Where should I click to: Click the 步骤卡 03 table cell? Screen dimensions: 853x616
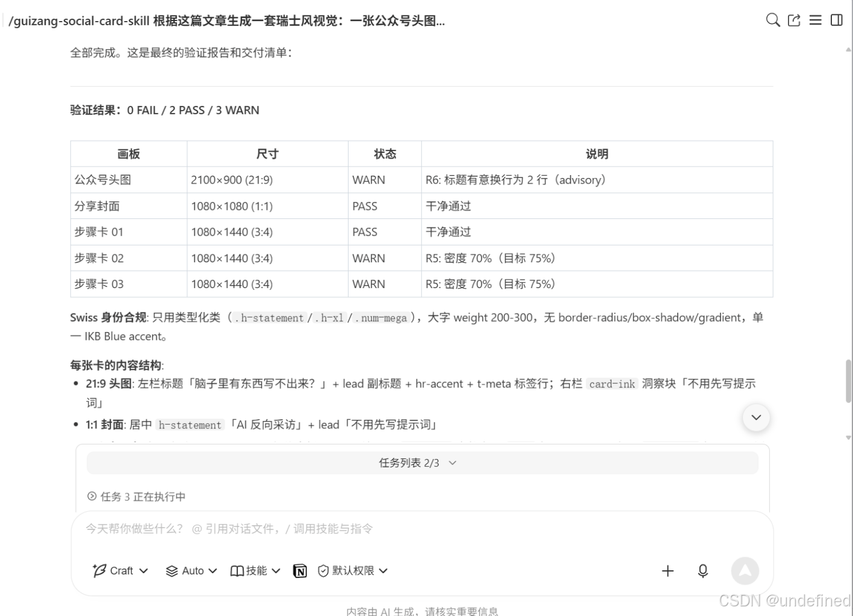pyautogui.click(x=129, y=284)
